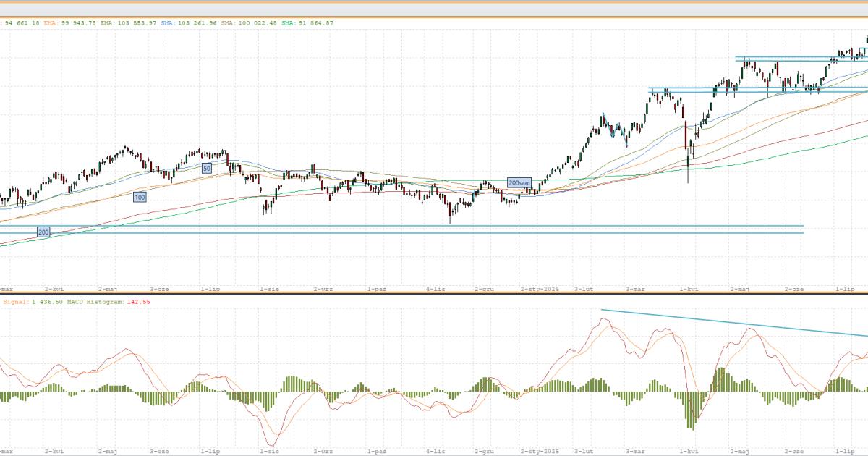868x456 pixels.
Task: Grab the divider between price and MACD panels
Action: (x=434, y=294)
